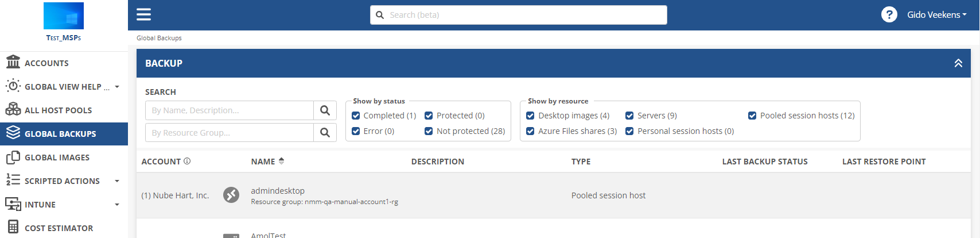980x238 pixels.
Task: Expand the Scripted Actions submenu arrow
Action: pos(117,181)
